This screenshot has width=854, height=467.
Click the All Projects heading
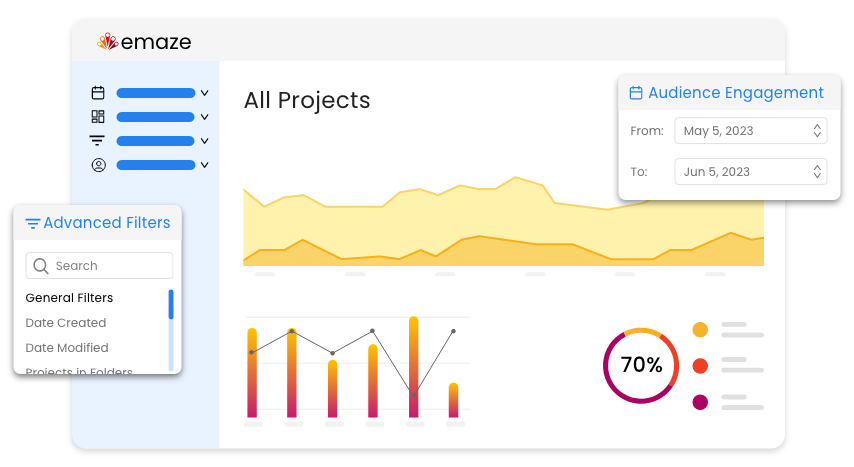307,101
